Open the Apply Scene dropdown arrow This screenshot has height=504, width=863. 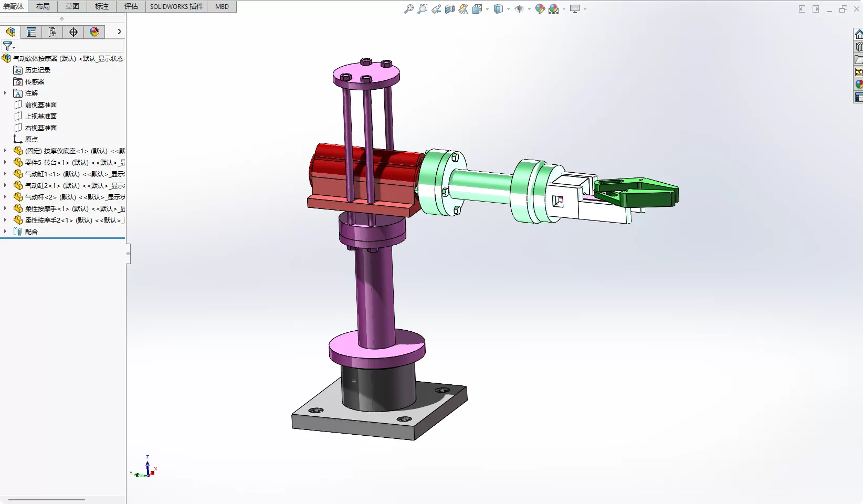(564, 9)
